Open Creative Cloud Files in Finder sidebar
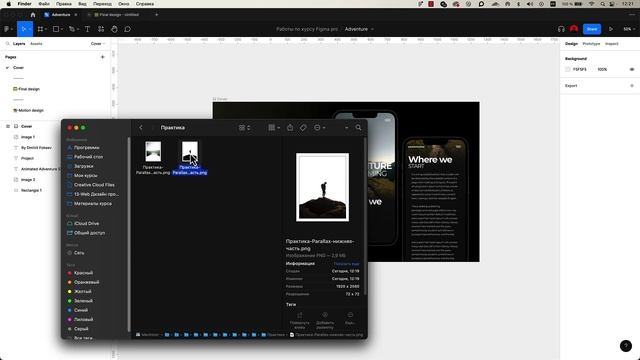This screenshot has width=640, height=360. pos(94,185)
